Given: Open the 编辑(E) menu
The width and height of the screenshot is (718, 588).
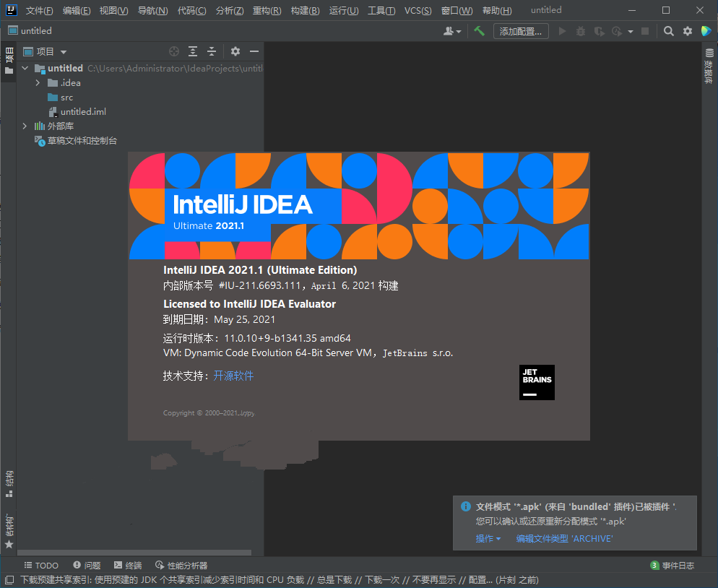Looking at the screenshot, I should click(x=77, y=11).
